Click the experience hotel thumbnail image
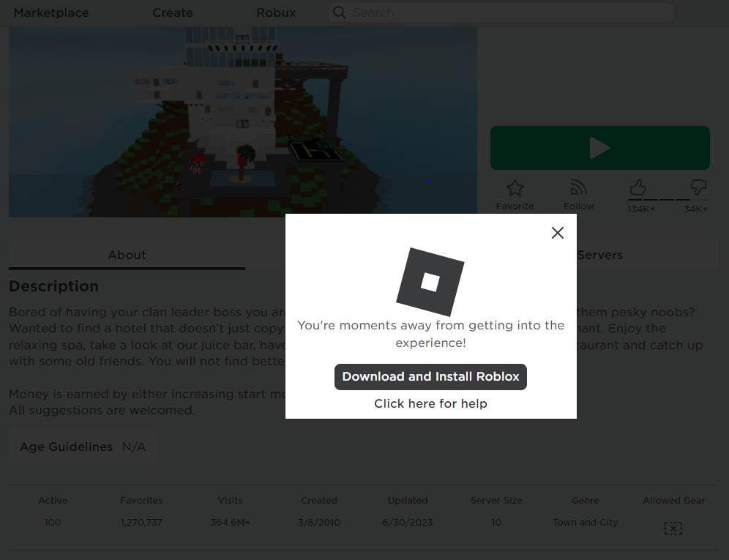The width and height of the screenshot is (729, 560). click(x=243, y=122)
